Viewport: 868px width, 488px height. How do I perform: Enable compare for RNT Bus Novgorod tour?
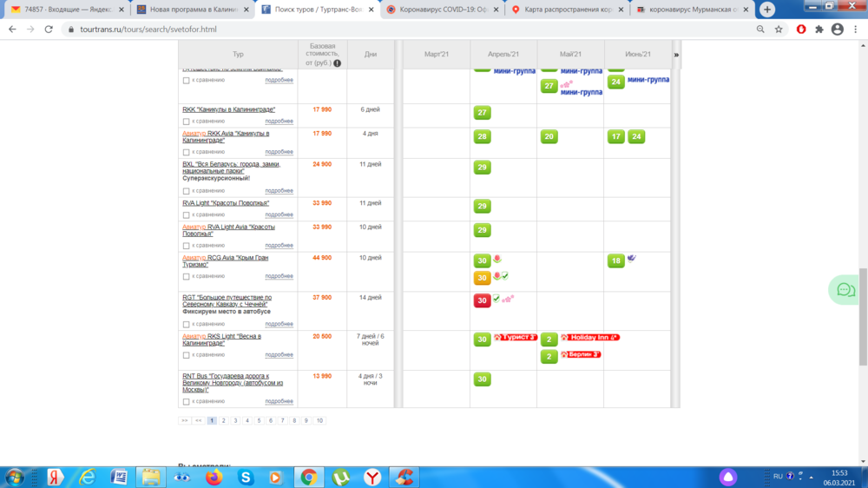click(x=186, y=402)
